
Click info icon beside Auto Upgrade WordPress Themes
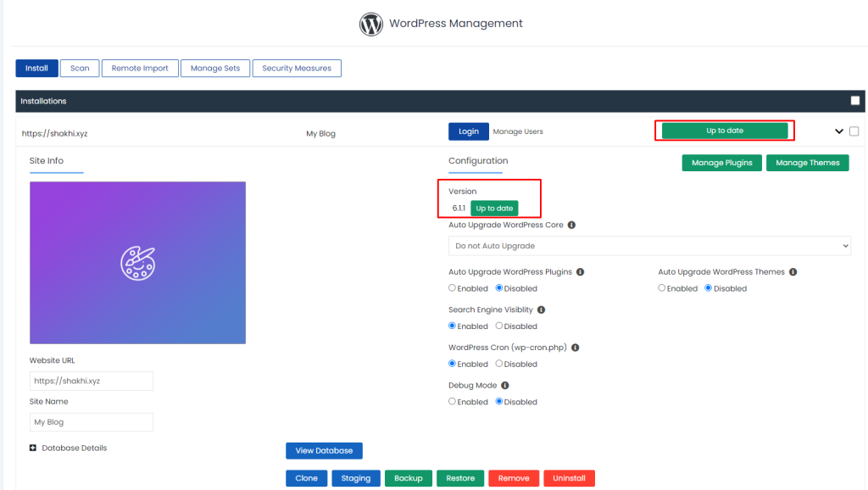(793, 272)
